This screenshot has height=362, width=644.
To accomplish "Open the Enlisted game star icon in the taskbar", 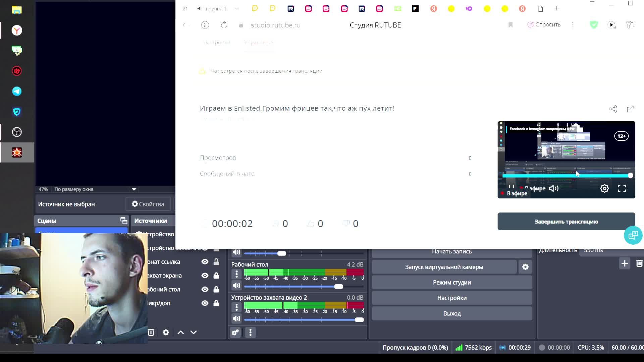I will (x=17, y=153).
